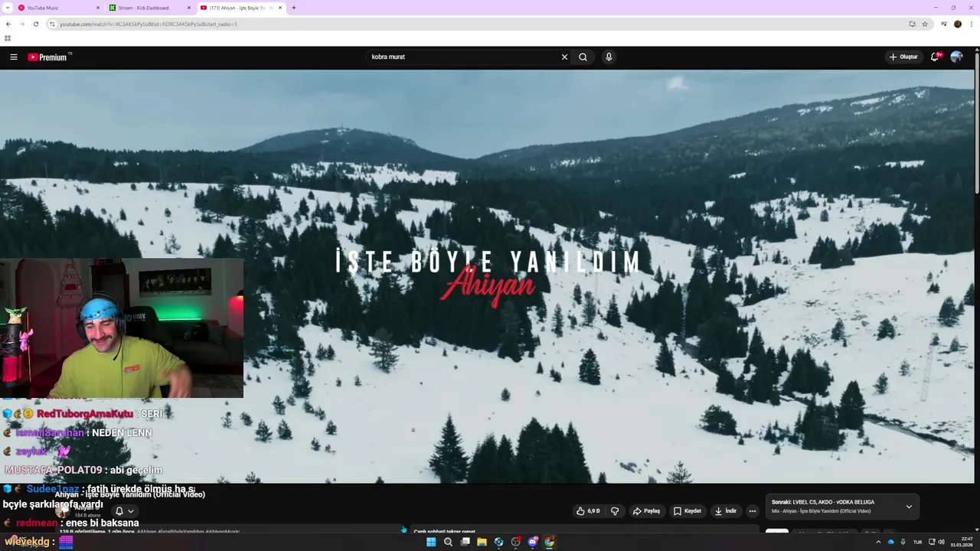Click the Windows Start button
This screenshot has height=551, width=980.
[x=431, y=542]
